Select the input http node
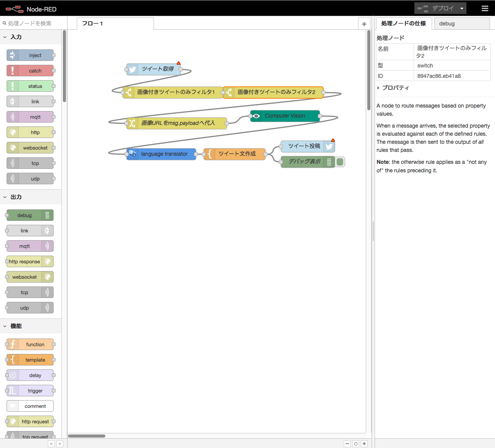 [x=30, y=132]
